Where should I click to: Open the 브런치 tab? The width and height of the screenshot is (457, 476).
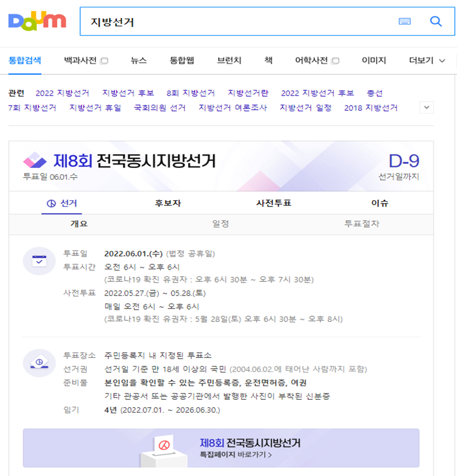[229, 61]
